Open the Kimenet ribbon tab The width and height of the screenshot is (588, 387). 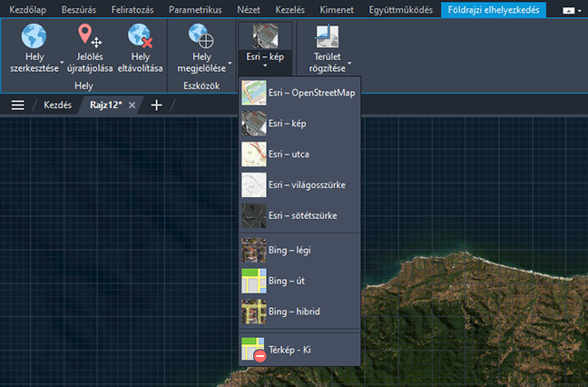pos(337,10)
